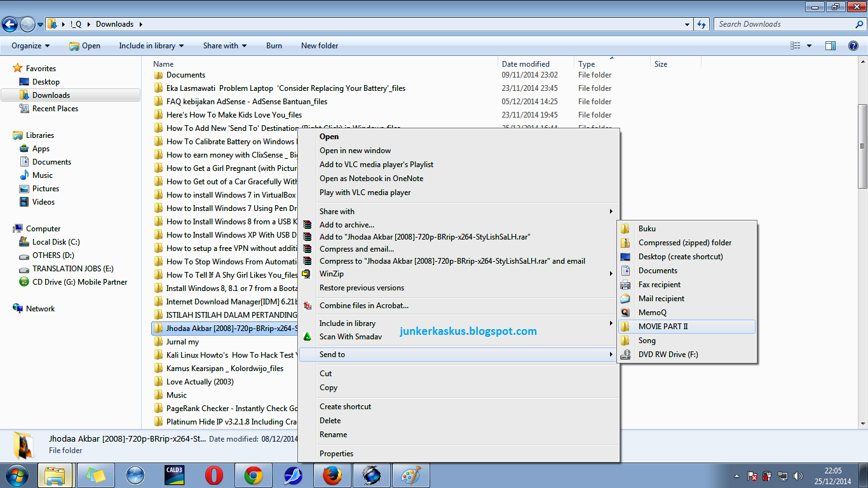Click the DVD RW Drive (F:) icon
Screen dimensions: 868x488
625,355
